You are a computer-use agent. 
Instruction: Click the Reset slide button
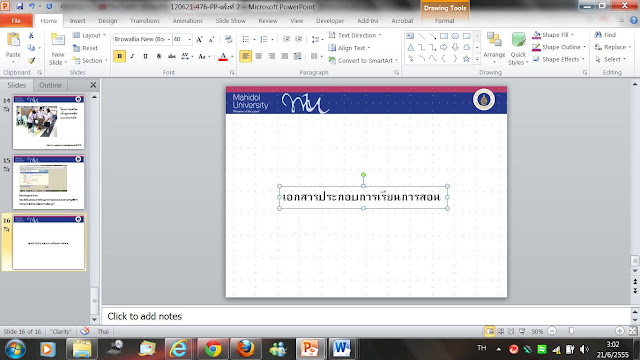[85, 48]
